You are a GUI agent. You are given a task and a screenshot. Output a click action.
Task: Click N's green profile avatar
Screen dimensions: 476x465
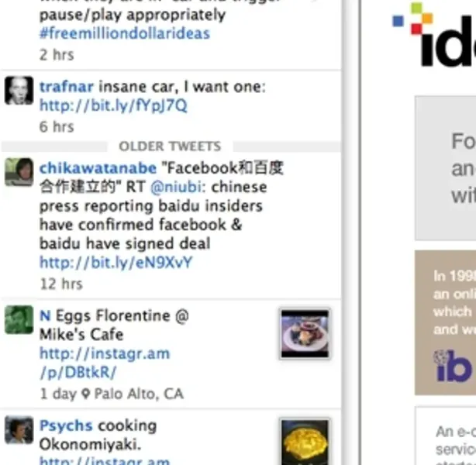point(19,319)
